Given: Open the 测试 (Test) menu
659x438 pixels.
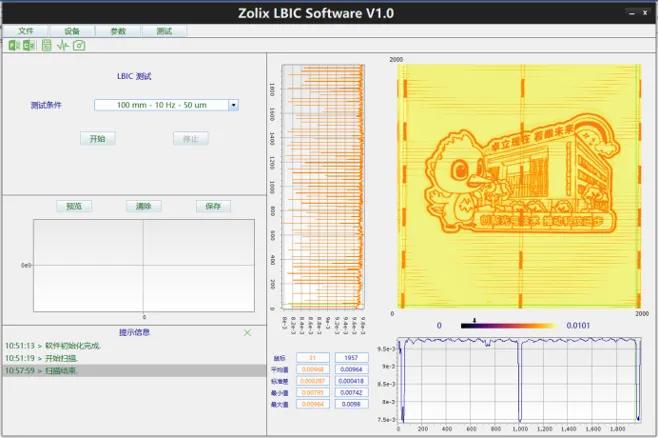Looking at the screenshot, I should [x=164, y=31].
